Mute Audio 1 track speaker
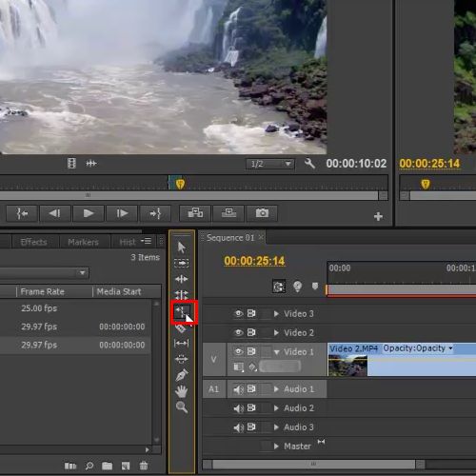The height and width of the screenshot is (476, 476). [x=238, y=389]
